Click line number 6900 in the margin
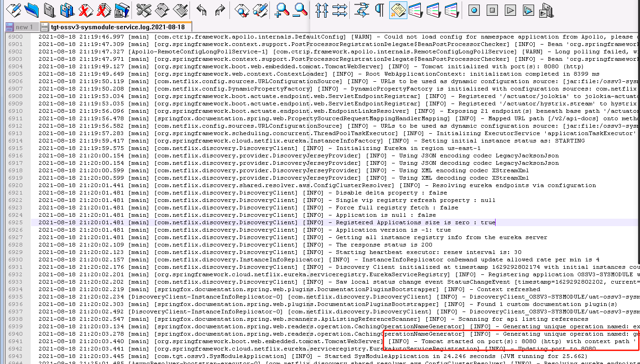The height and width of the screenshot is (364, 640). (15, 37)
